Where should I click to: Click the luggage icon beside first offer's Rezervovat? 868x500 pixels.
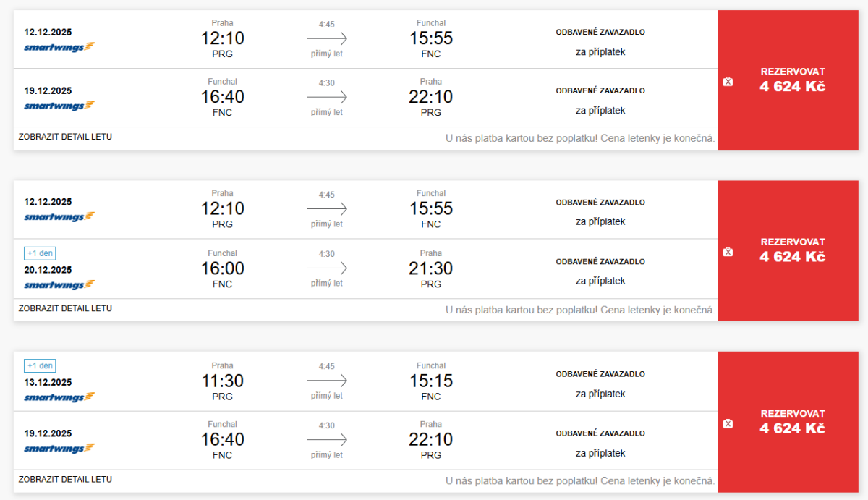(x=728, y=82)
